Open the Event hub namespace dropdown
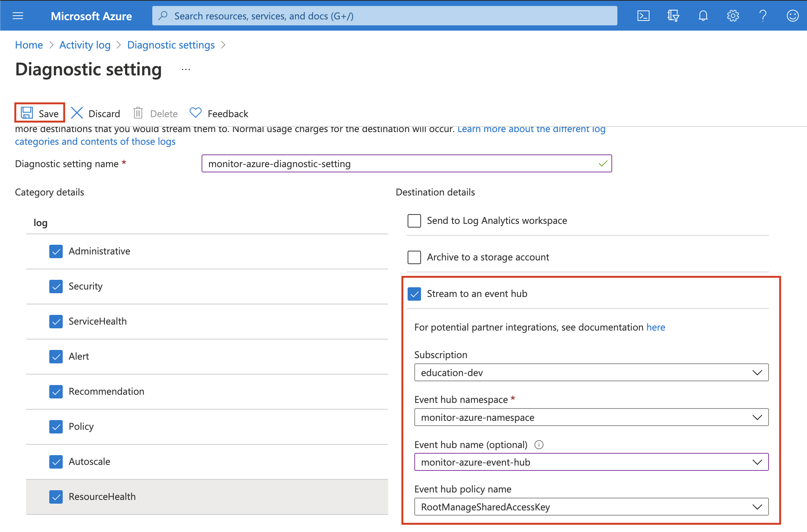Image resolution: width=807 pixels, height=532 pixels. tap(591, 417)
